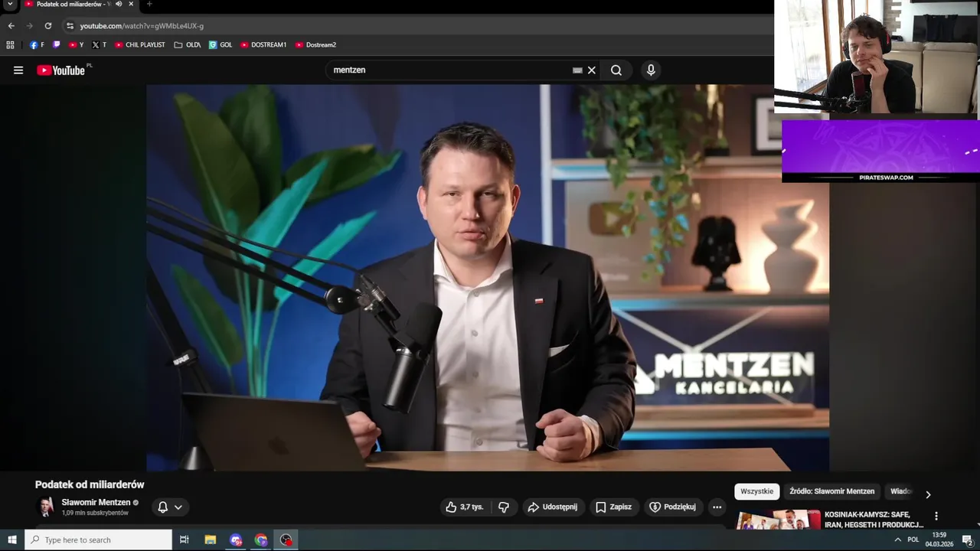Run the search with the magnifier button
This screenshot has width=980, height=551.
coord(616,70)
